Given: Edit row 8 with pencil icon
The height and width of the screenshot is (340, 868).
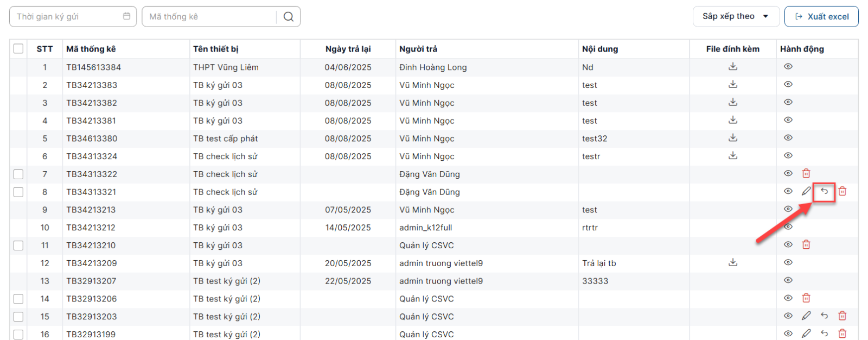Looking at the screenshot, I should click(x=806, y=191).
